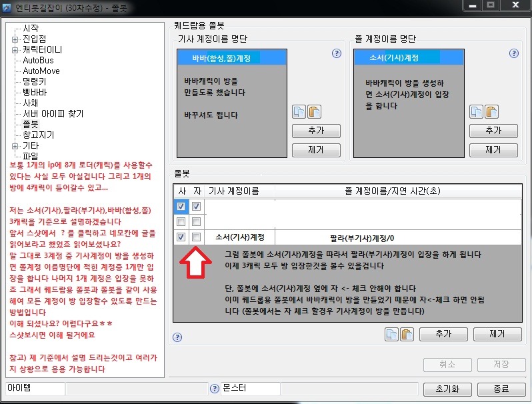Screen dimensions: 532x404
Task: Click the 종료 button
Action: 501,389
